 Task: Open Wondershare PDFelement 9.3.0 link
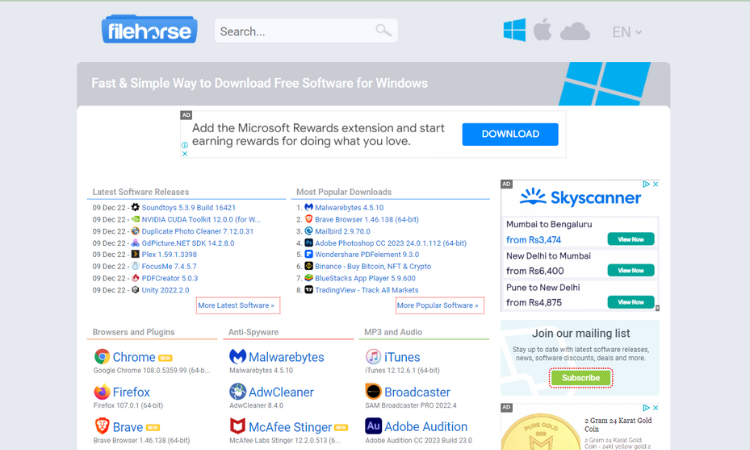coord(367,255)
